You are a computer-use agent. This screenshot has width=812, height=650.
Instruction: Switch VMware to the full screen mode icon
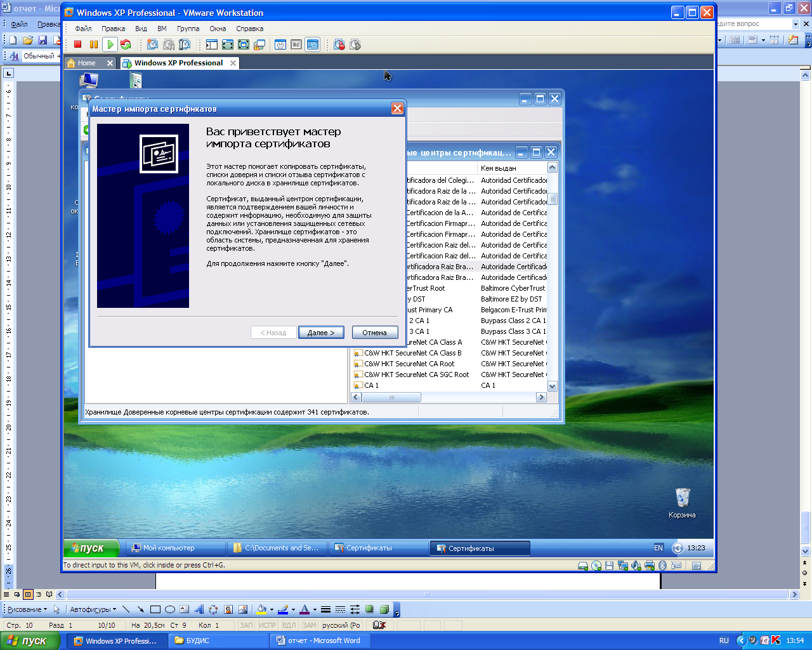click(228, 44)
